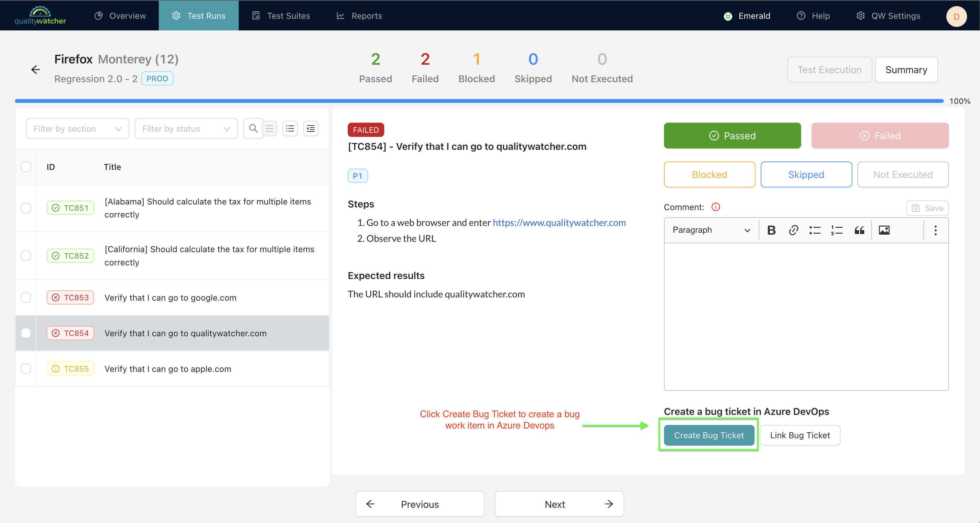Select the compact list view icon
The width and height of the screenshot is (980, 523).
point(269,129)
